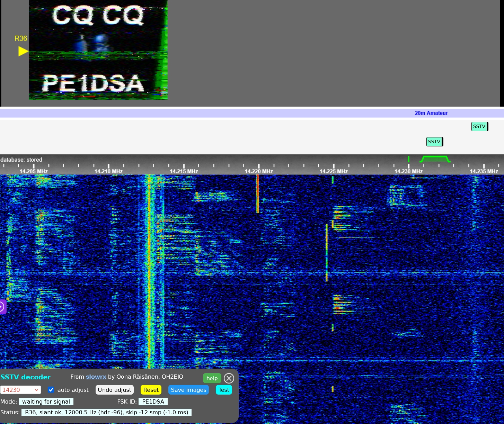The height and width of the screenshot is (424, 504).
Task: Click the green passband indicator
Action: [435, 159]
